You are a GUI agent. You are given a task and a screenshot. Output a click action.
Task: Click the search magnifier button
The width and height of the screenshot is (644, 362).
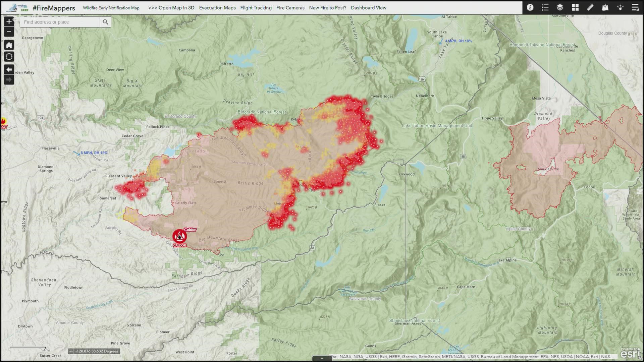[x=106, y=22]
